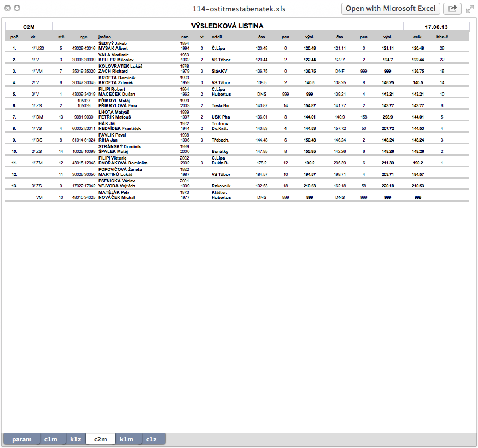Click the club Sláv.KV cell
Screen dimensions: 478x448
point(219,71)
